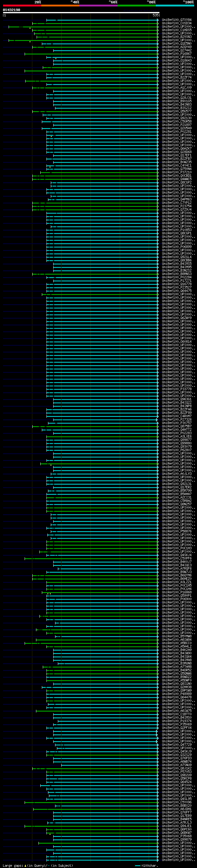Click the UniRef100_P16867 label
This screenshot has height=868, width=197.
[177, 54]
